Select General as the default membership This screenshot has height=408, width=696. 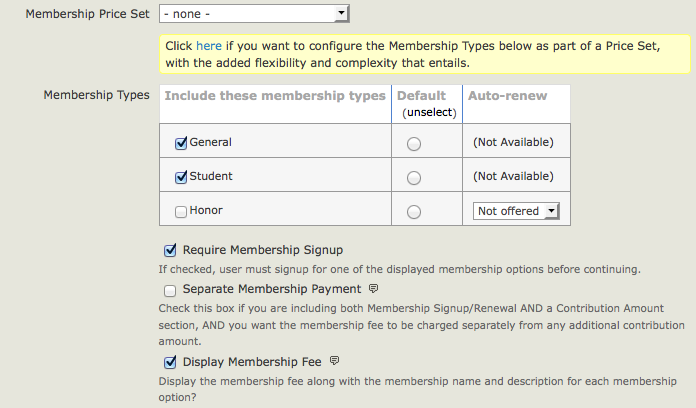(414, 144)
